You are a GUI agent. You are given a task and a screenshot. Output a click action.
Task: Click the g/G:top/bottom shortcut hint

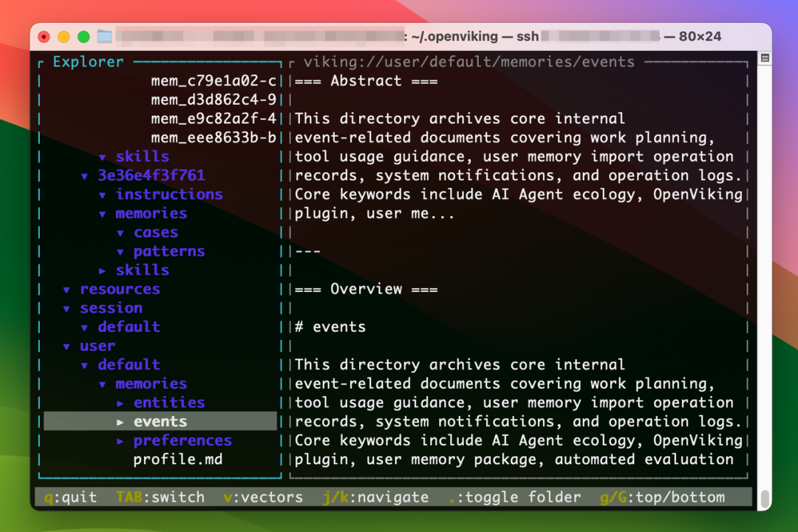(662, 497)
